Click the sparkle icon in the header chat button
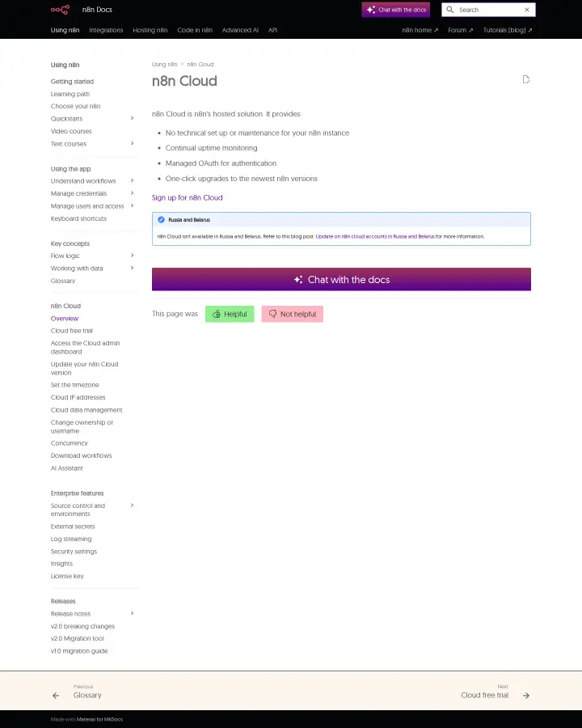This screenshot has width=582, height=728. (371, 9)
